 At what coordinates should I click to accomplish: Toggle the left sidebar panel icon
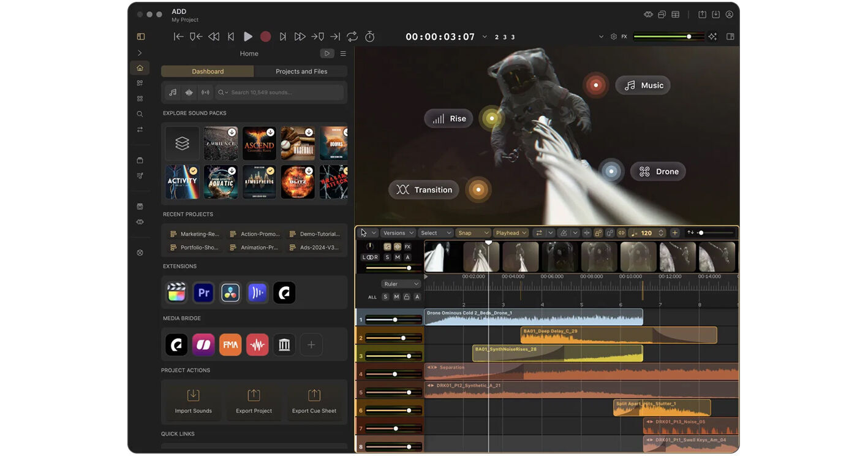point(141,37)
